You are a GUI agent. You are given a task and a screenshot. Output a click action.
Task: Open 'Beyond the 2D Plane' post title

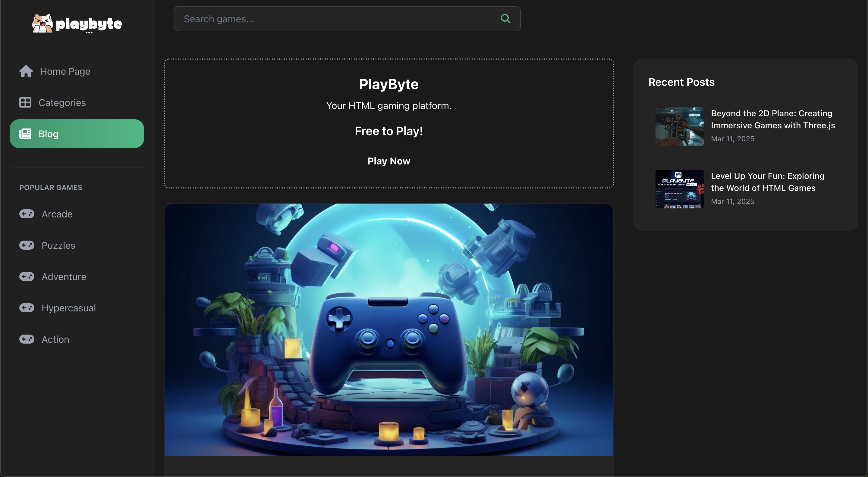coord(773,119)
